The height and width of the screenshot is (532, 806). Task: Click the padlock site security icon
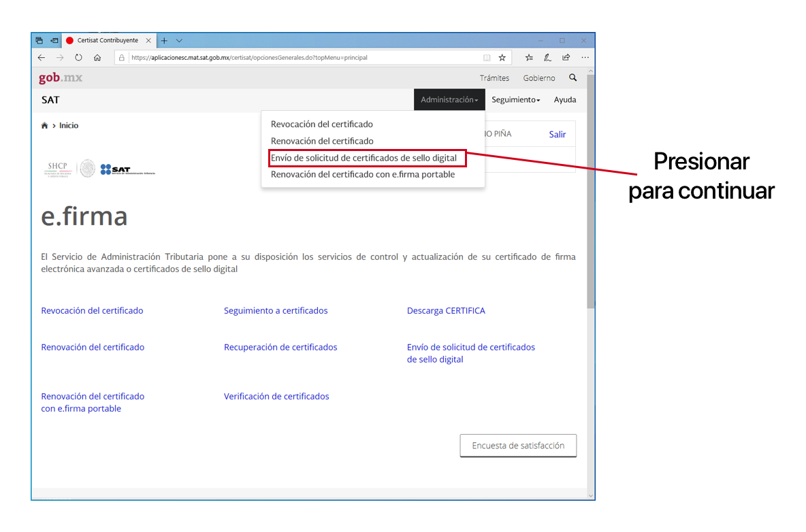(x=122, y=58)
